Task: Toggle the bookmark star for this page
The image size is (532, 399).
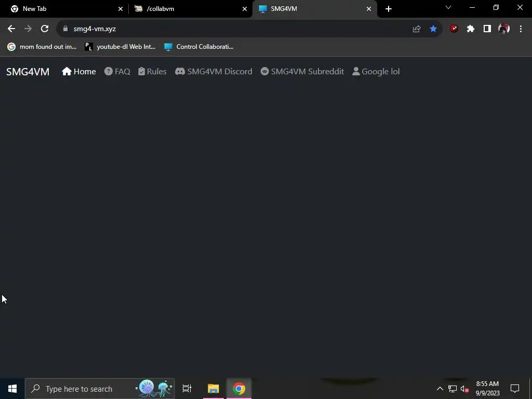Action: tap(433, 29)
